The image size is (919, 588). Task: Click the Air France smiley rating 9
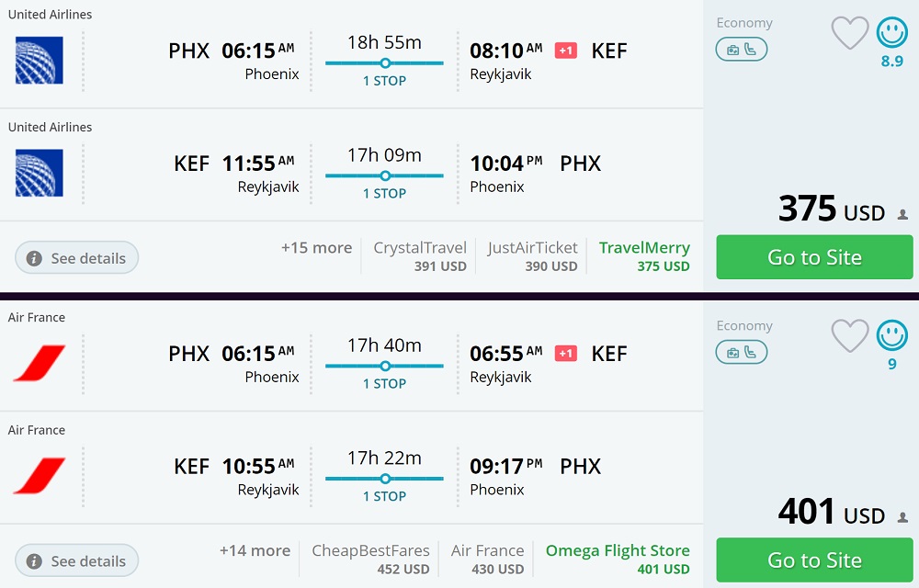point(891,337)
